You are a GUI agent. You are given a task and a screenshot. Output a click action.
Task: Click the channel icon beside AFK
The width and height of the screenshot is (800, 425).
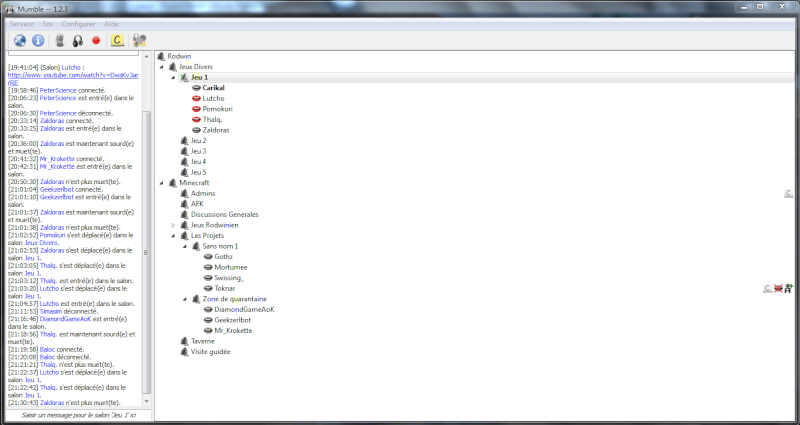click(x=184, y=204)
